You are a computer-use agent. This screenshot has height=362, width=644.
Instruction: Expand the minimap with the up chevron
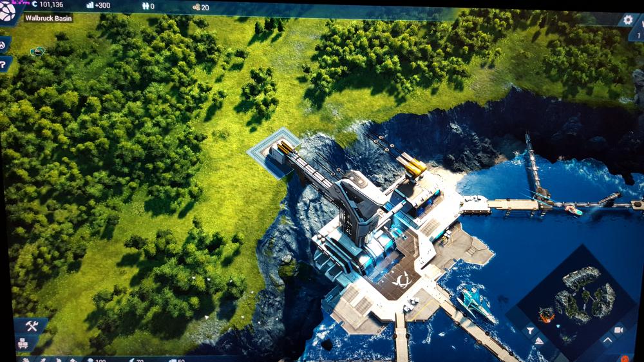(x=607, y=340)
